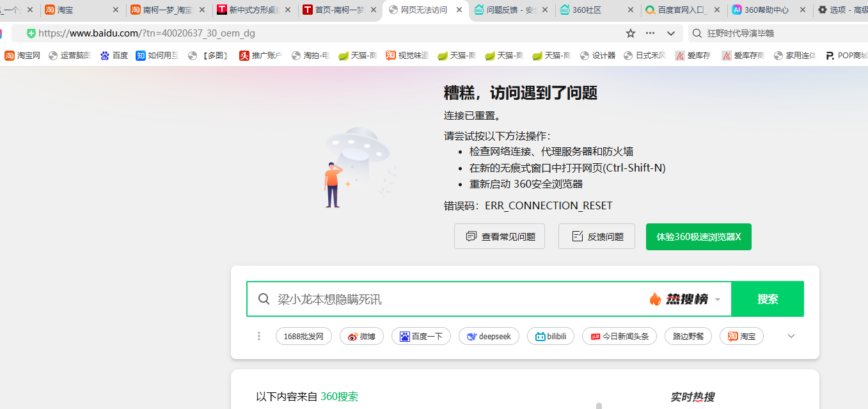Image resolution: width=868 pixels, height=409 pixels.
Task: Switch to the 360帮助中心 tab
Action: [x=768, y=10]
